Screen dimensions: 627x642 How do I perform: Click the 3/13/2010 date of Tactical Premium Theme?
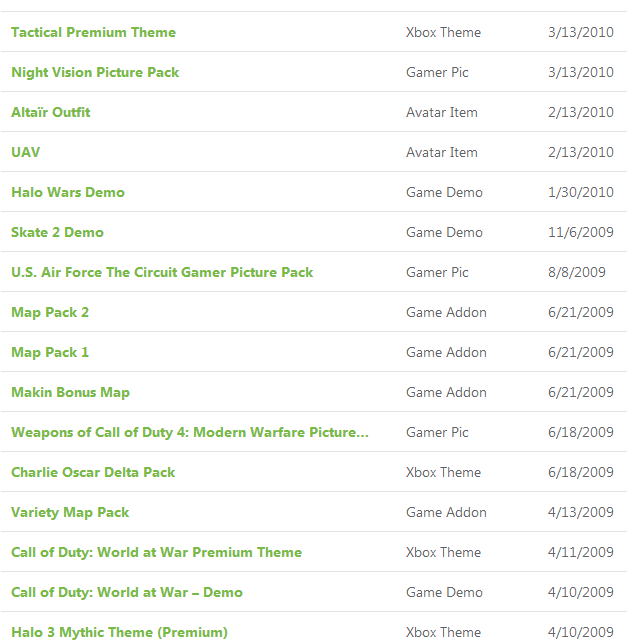[581, 32]
